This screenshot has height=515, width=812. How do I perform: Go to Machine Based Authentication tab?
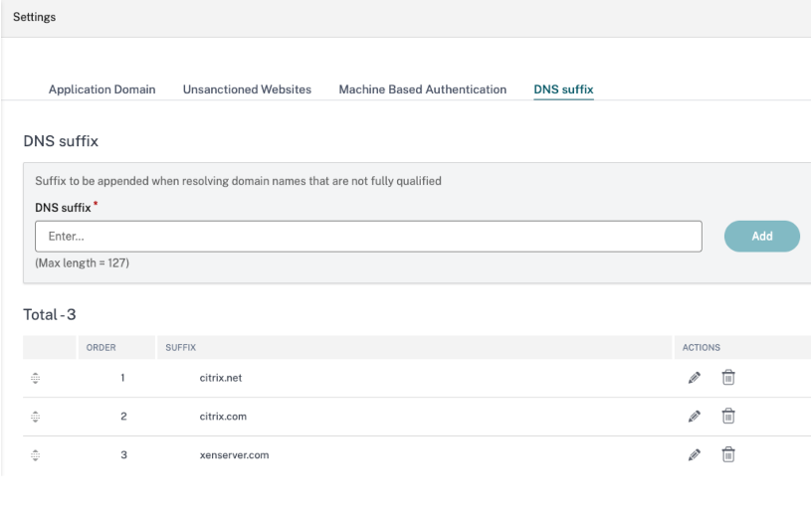pyautogui.click(x=422, y=89)
